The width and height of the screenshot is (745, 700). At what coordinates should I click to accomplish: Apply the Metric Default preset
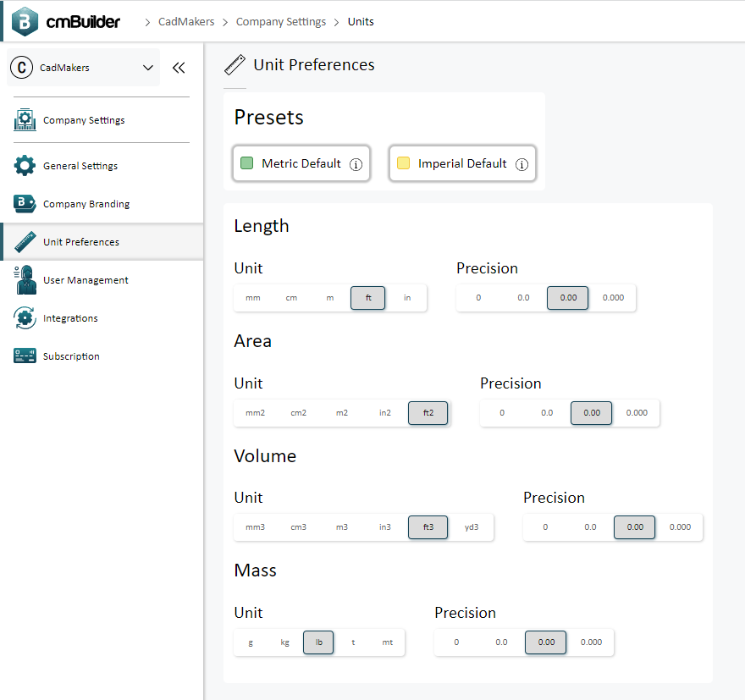pyautogui.click(x=301, y=163)
